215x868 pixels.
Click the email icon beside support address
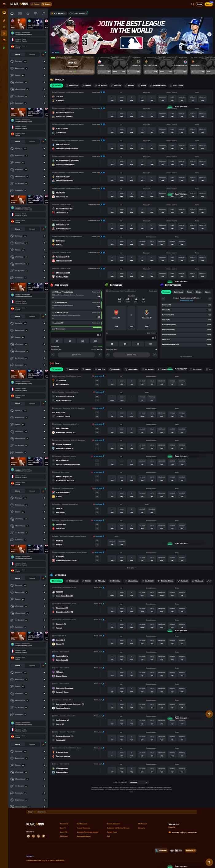click(x=170, y=832)
